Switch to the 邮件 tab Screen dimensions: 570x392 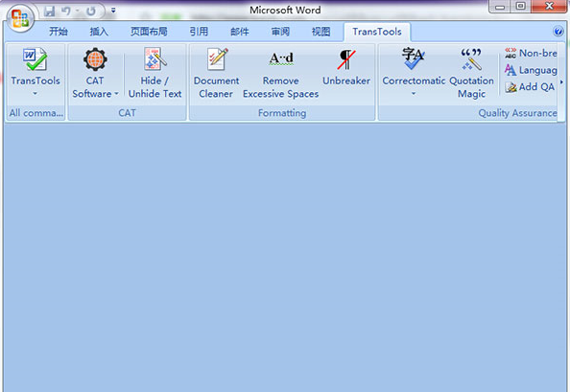point(240,32)
